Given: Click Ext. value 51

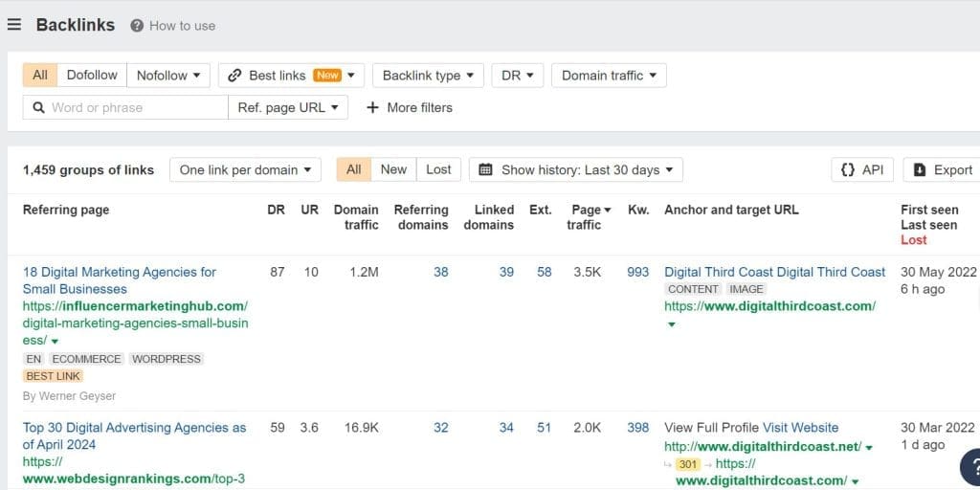Looking at the screenshot, I should 545,428.
